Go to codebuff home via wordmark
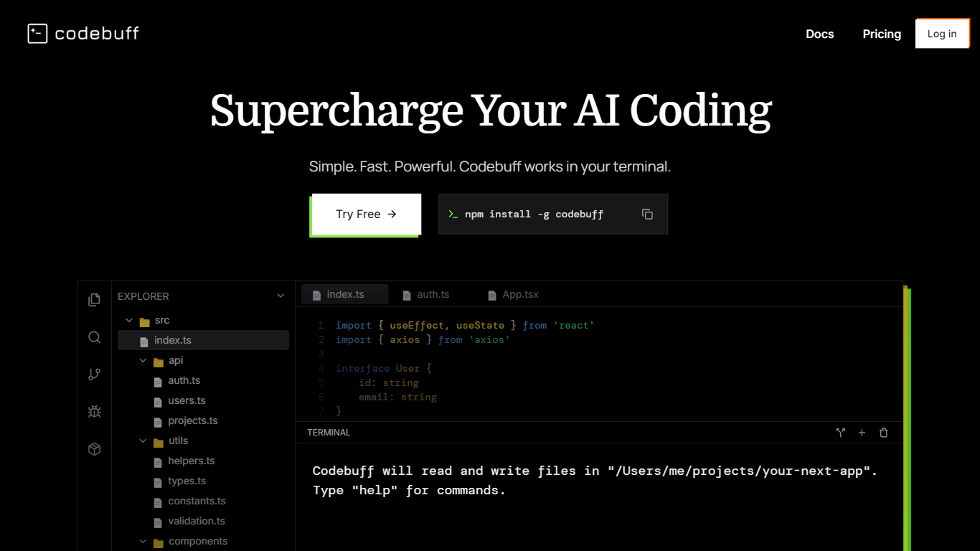 click(97, 34)
